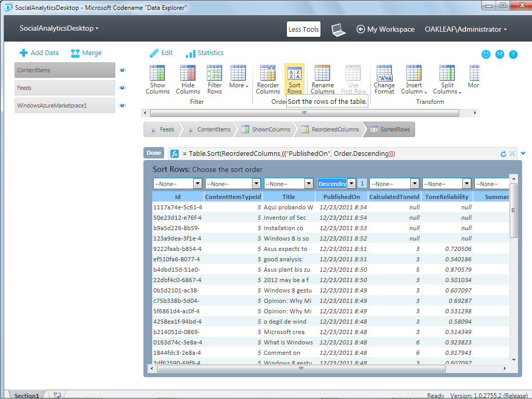Expand the More filter dropdown
The height and width of the screenshot is (399, 532).
pos(238,76)
